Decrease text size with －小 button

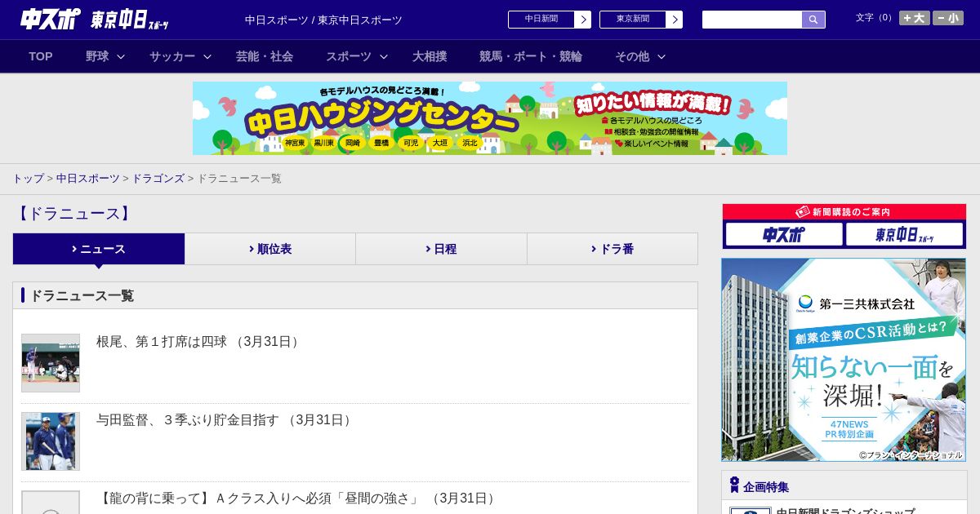coord(948,18)
